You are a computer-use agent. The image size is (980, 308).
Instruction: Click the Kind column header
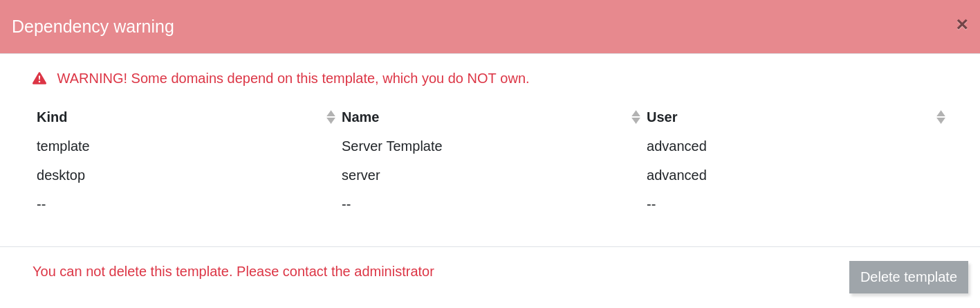pos(52,117)
